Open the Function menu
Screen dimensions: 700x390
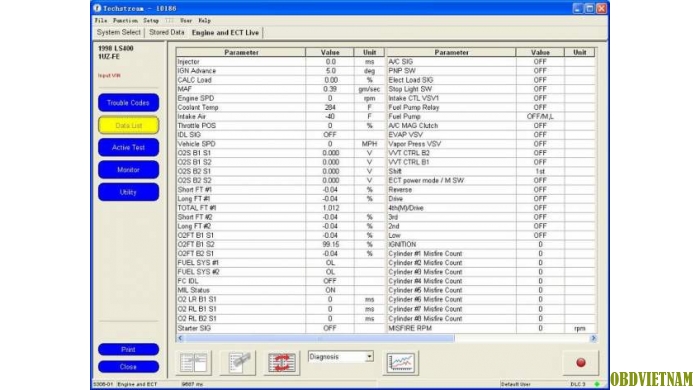125,21
